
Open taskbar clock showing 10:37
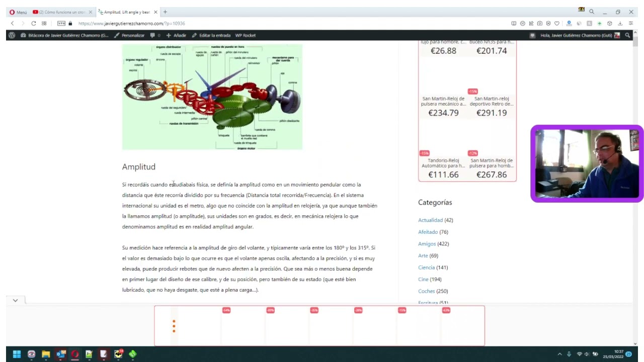pyautogui.click(x=613, y=354)
